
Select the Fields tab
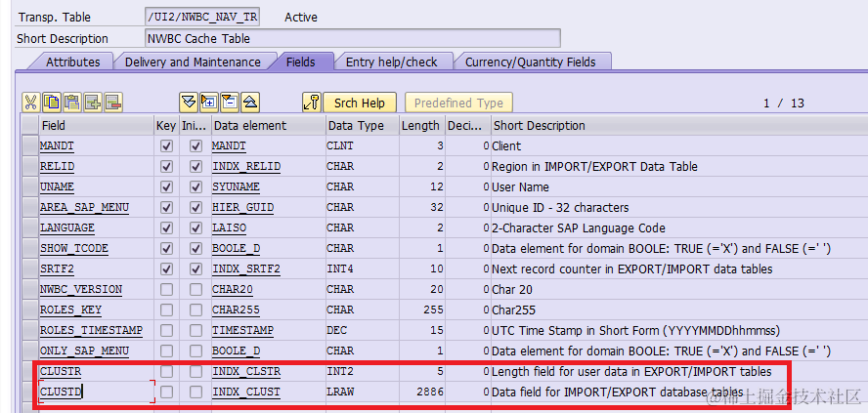(x=301, y=62)
